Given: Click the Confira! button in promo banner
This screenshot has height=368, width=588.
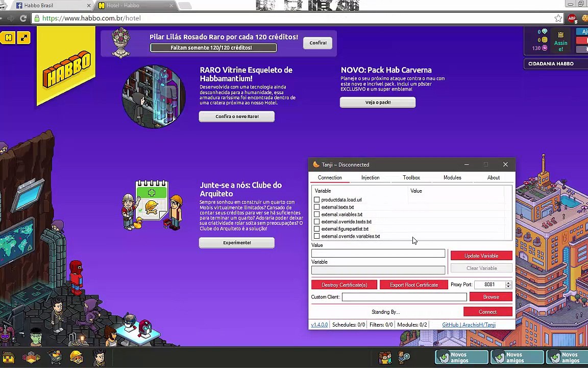Looking at the screenshot, I should [x=318, y=43].
